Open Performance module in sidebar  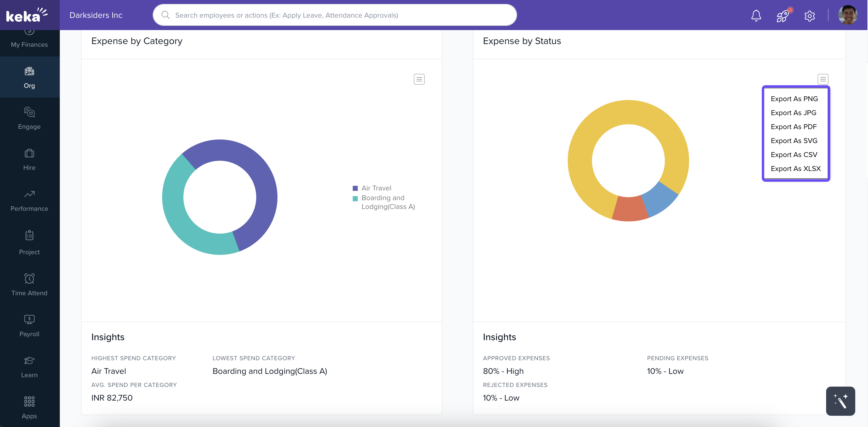click(x=29, y=200)
